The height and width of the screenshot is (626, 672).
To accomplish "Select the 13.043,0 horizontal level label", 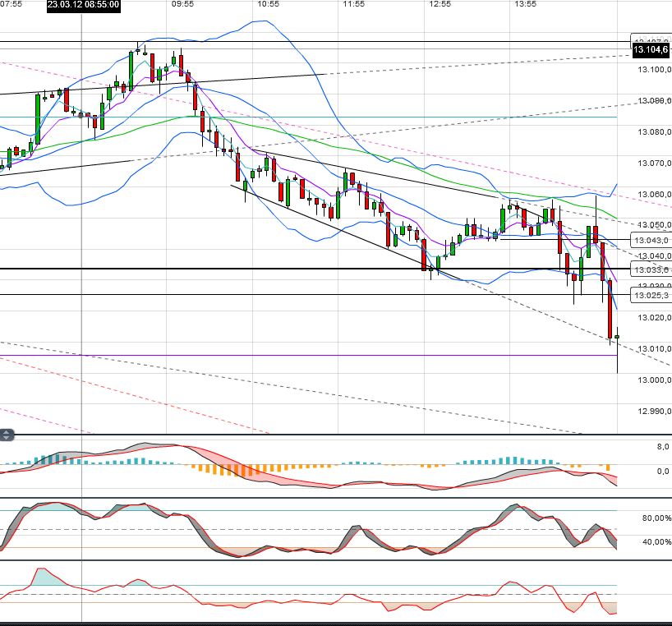I will click(x=651, y=240).
